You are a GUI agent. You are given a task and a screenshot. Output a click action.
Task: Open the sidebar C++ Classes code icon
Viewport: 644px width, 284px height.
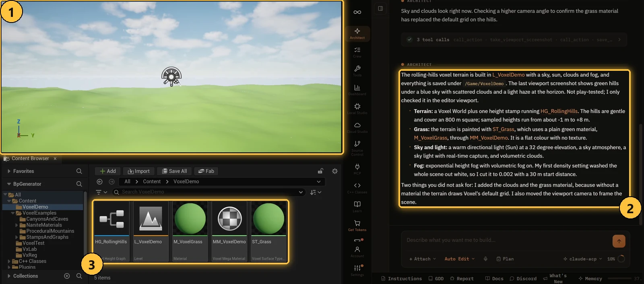[x=357, y=188]
